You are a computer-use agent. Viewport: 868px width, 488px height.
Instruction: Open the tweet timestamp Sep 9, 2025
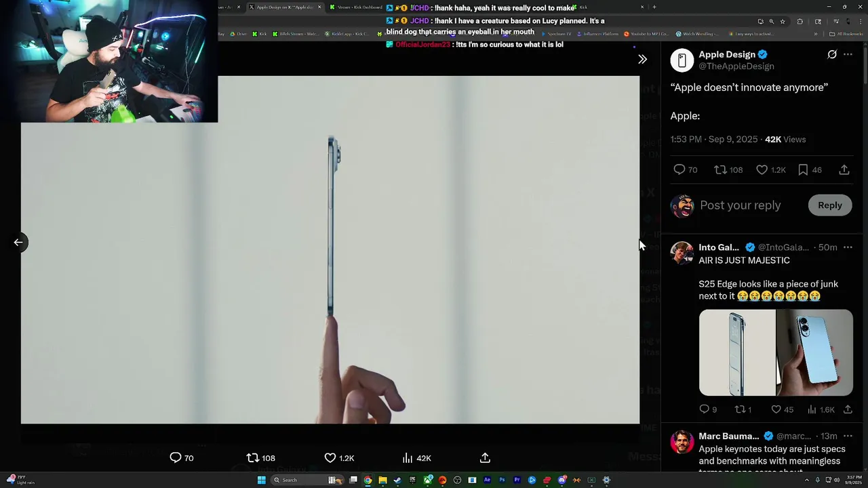pos(713,139)
